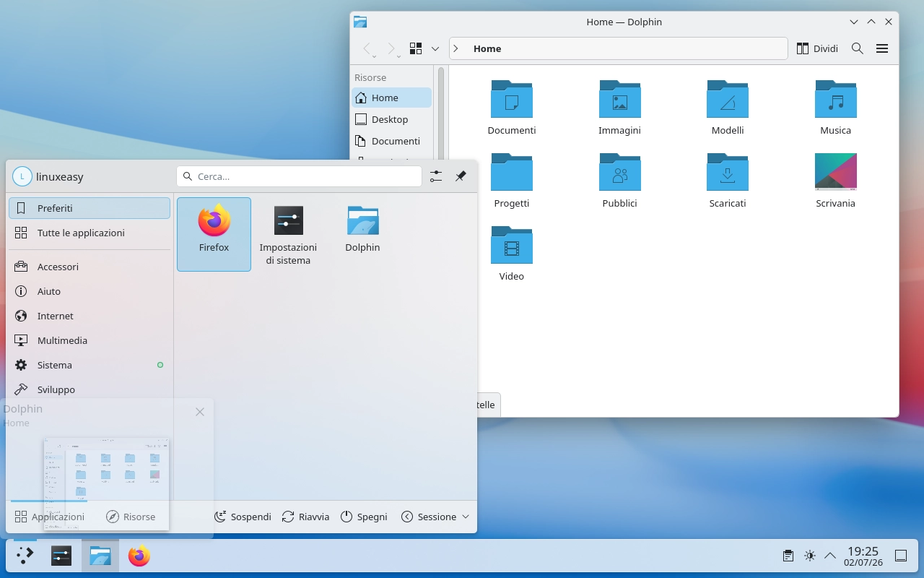The height and width of the screenshot is (578, 924).
Task: Click Dolphin icon in the taskbar
Action: click(x=100, y=556)
